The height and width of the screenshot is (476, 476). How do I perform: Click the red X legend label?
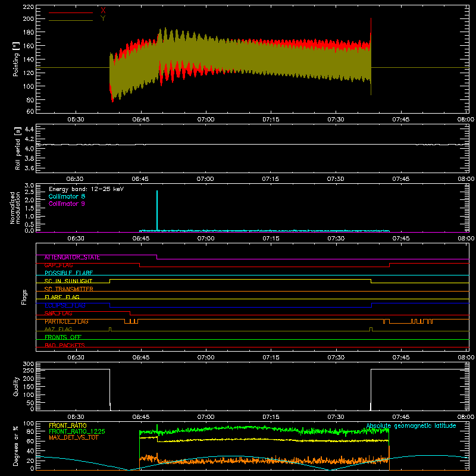pos(103,10)
